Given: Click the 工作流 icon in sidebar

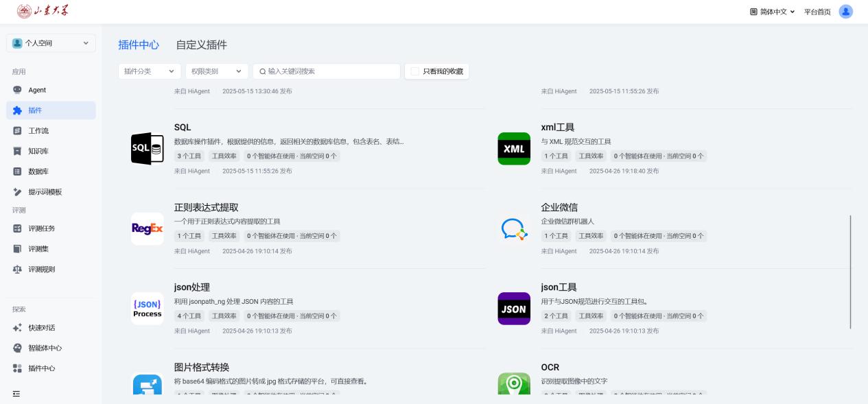Looking at the screenshot, I should [17, 131].
